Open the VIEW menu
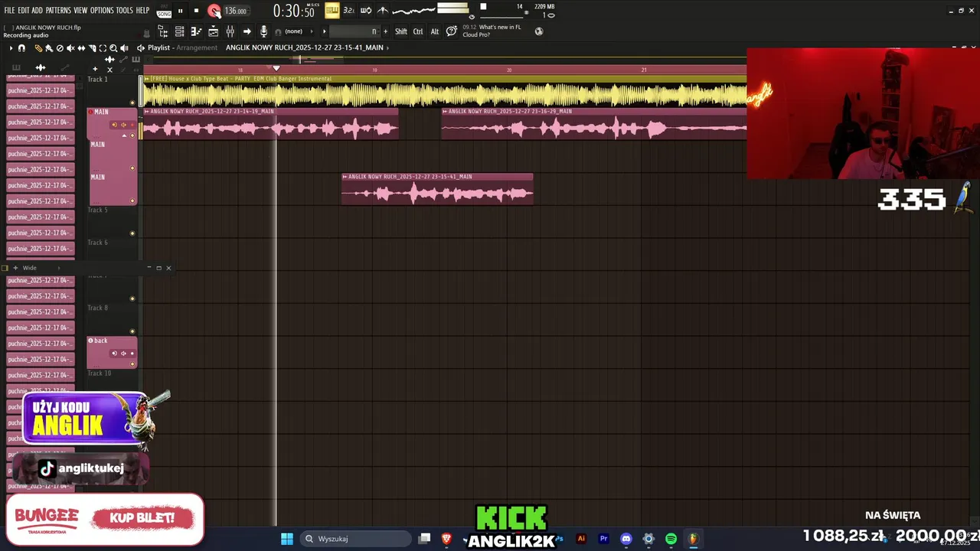980x551 pixels. tap(80, 11)
